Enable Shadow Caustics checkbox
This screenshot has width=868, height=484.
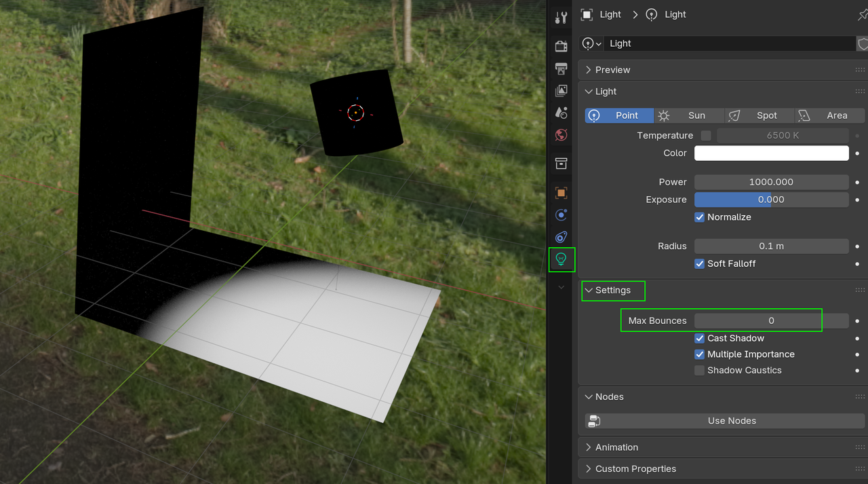pos(699,371)
